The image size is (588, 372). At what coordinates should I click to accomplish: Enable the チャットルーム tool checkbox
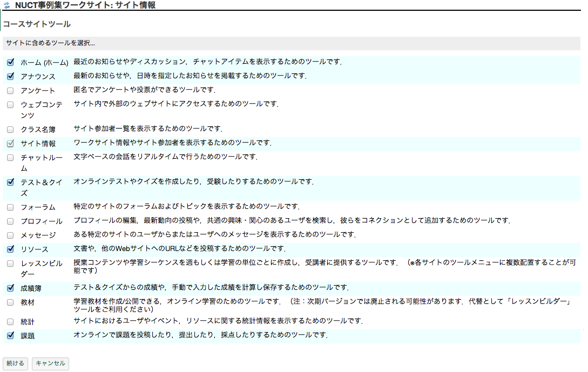pos(10,158)
